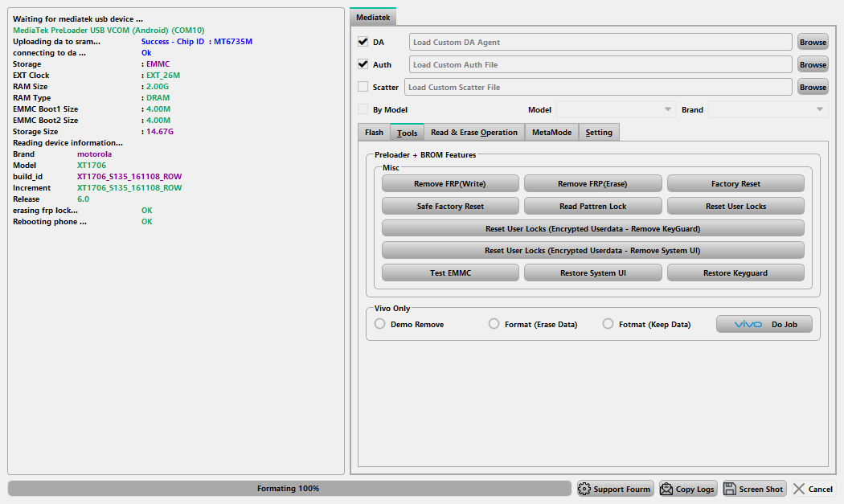Run Safe Factory Reset
This screenshot has width=844, height=504.
pos(450,207)
